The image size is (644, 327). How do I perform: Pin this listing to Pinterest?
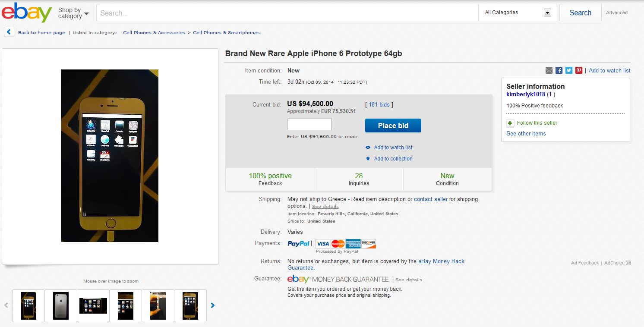(x=578, y=70)
